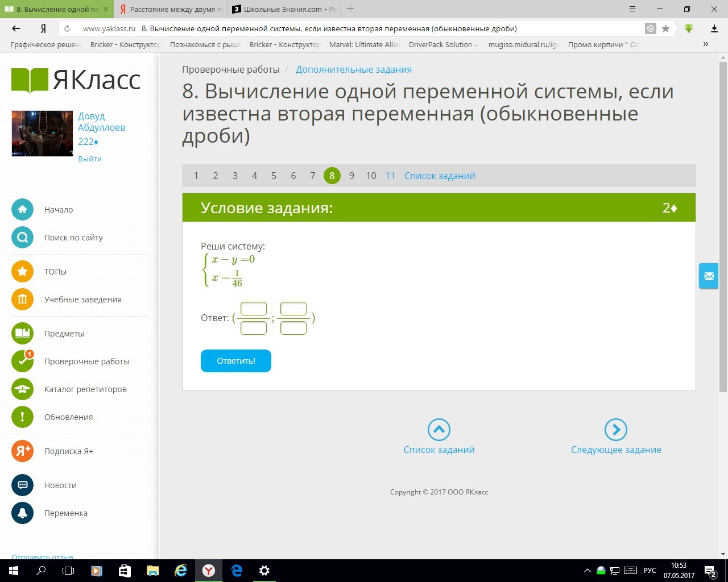
Task: Close the active ЯКласс browser tab
Action: 106,9
